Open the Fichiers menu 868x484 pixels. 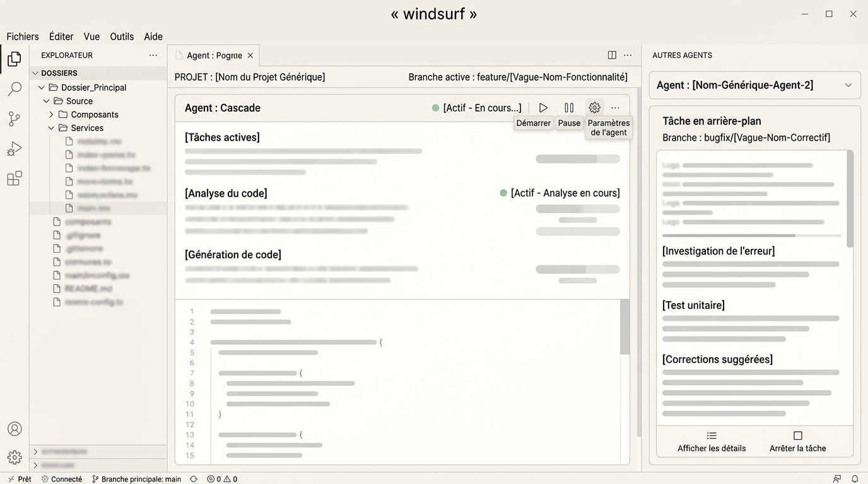(x=23, y=37)
